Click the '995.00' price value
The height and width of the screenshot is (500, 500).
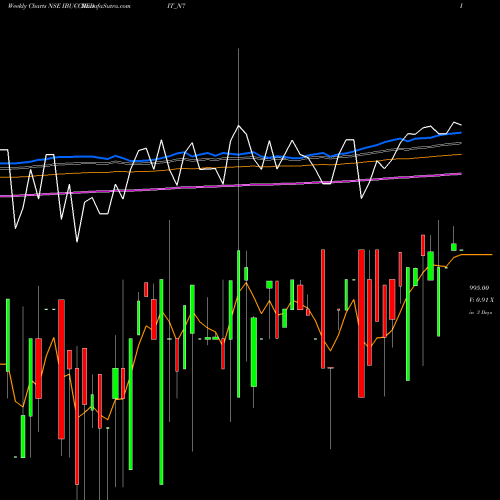(479, 288)
